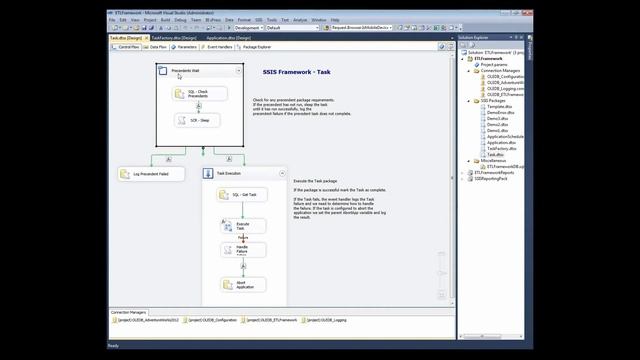The width and height of the screenshot is (640, 360).
Task: Click the variables icon at design surface top-right
Action: click(442, 47)
